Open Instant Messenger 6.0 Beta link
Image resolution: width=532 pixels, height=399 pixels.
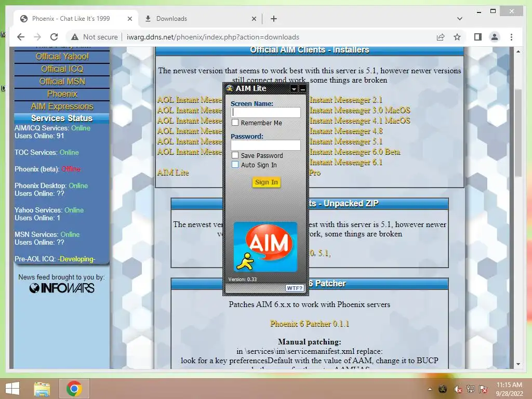pyautogui.click(x=355, y=152)
